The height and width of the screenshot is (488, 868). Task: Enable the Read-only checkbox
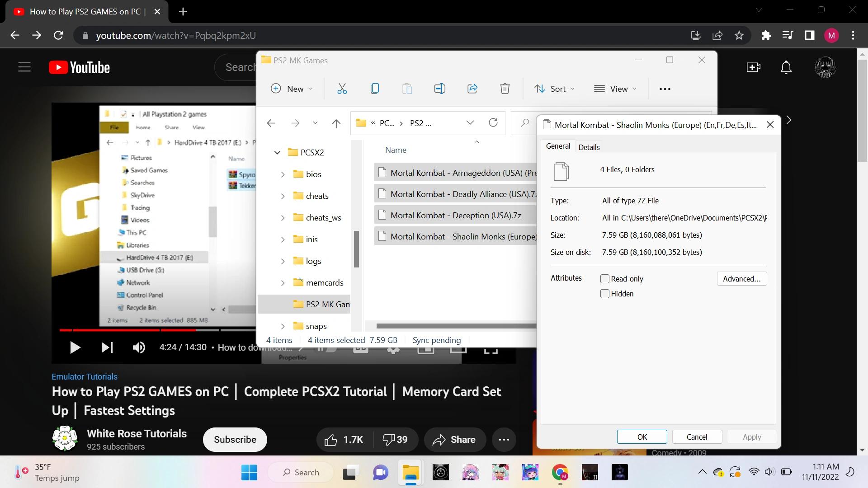(x=605, y=279)
